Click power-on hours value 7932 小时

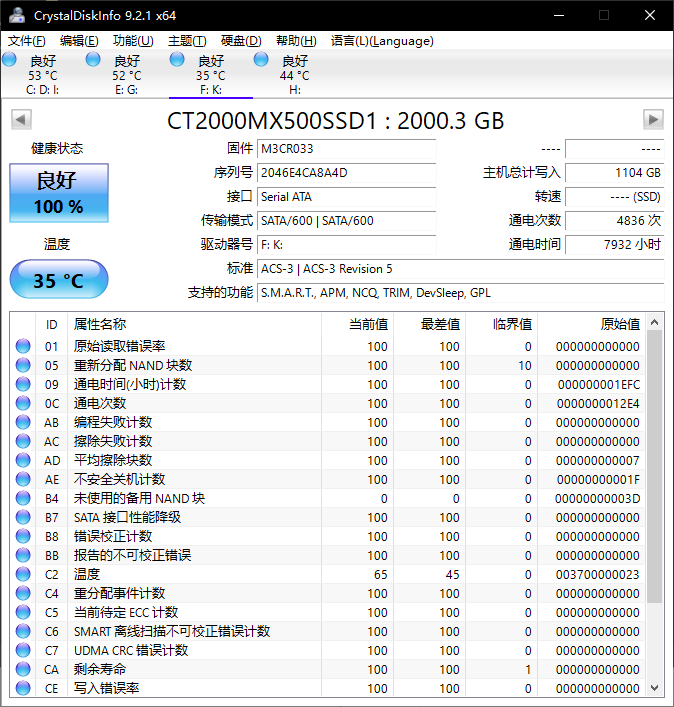click(x=615, y=245)
